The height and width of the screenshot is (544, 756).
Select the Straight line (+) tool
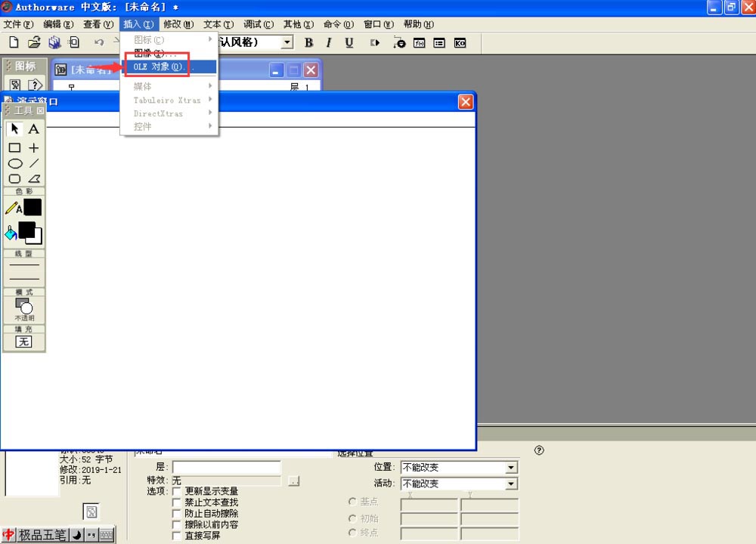coord(34,147)
